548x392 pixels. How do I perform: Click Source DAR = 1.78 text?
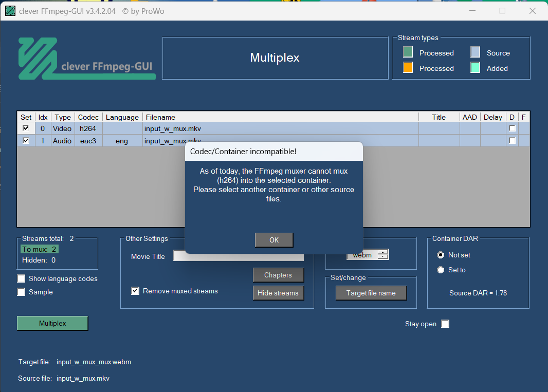478,293
